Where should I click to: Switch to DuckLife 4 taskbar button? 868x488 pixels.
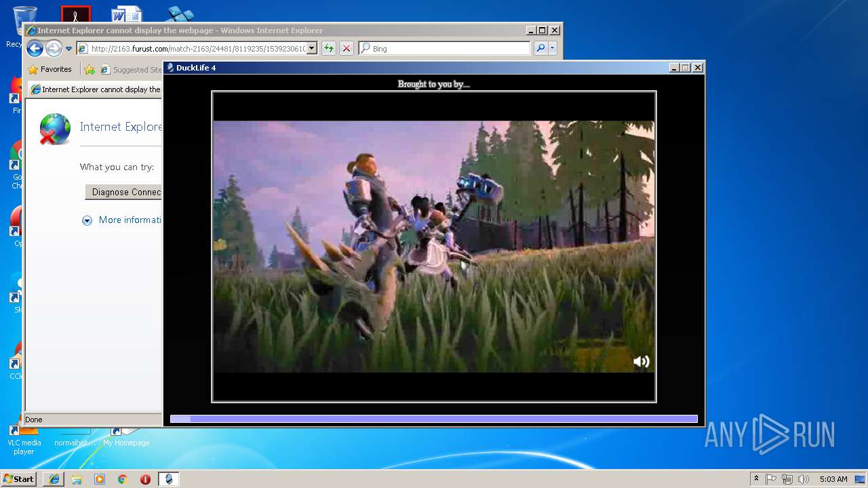coord(168,479)
